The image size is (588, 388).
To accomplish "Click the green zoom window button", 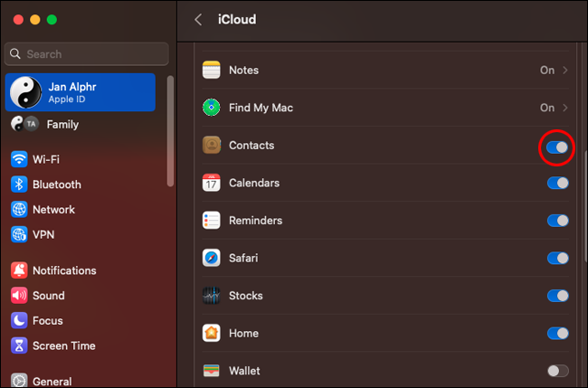I will pyautogui.click(x=52, y=20).
